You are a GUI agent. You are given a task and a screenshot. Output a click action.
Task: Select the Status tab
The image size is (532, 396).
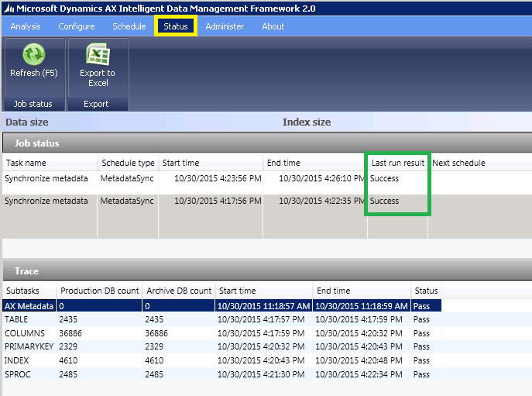click(176, 26)
